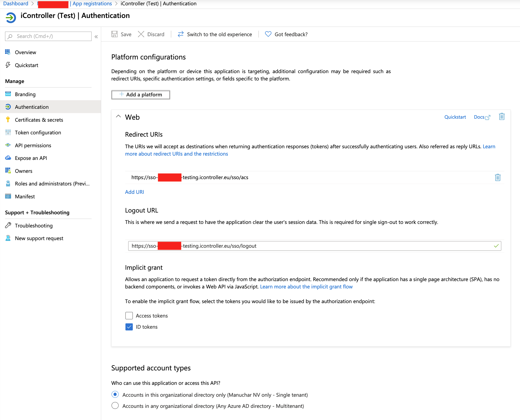This screenshot has height=420, width=520.
Task: Click the New support request person icon
Action: tap(8, 238)
